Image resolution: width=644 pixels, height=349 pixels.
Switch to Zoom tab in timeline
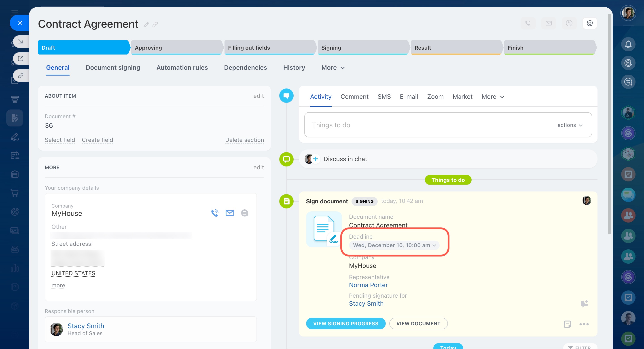(x=435, y=97)
